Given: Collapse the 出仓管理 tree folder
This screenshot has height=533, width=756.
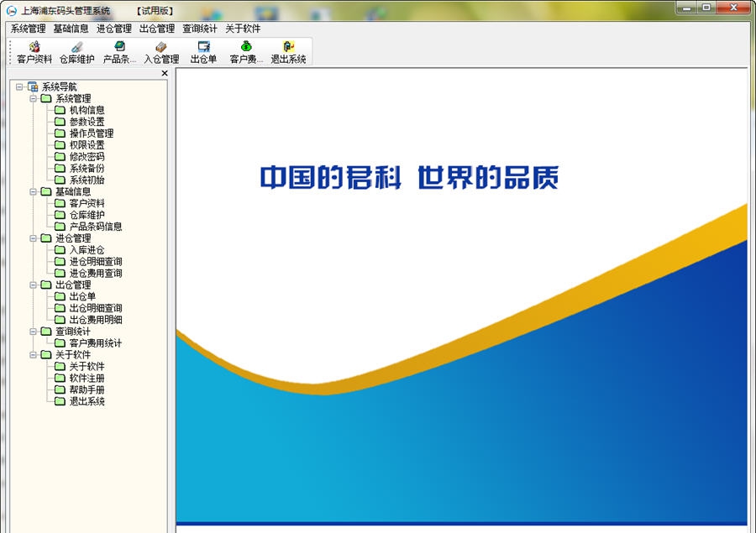Looking at the screenshot, I should pyautogui.click(x=34, y=285).
